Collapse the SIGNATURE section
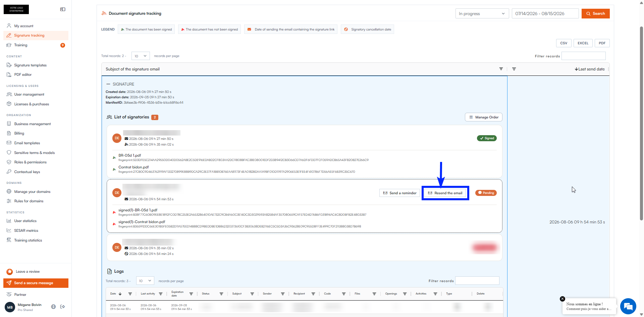The width and height of the screenshot is (644, 317). coord(108,84)
